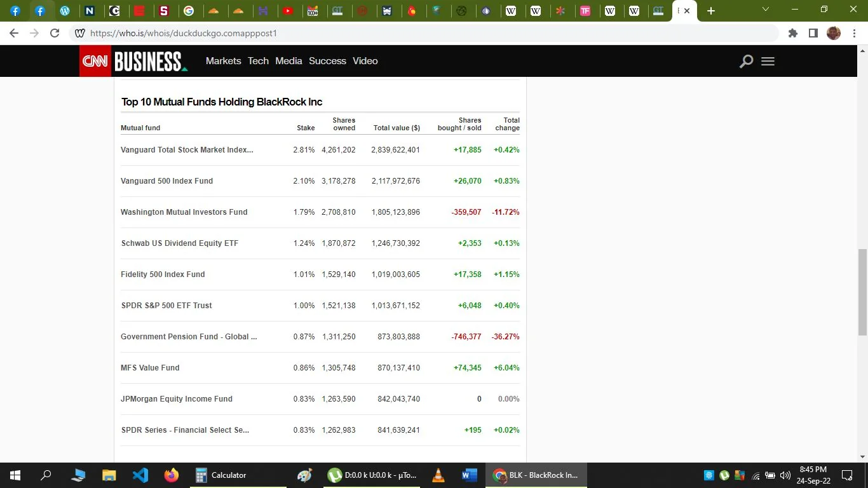Select SPDR S&P 500 ETF Trust
The width and height of the screenshot is (868, 488).
166,306
